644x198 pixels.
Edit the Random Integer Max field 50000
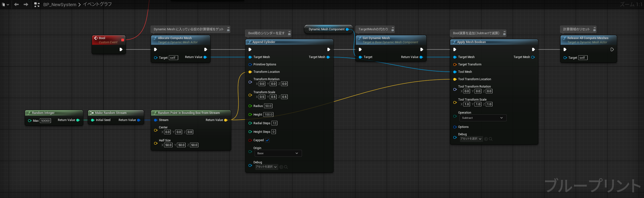click(x=46, y=121)
